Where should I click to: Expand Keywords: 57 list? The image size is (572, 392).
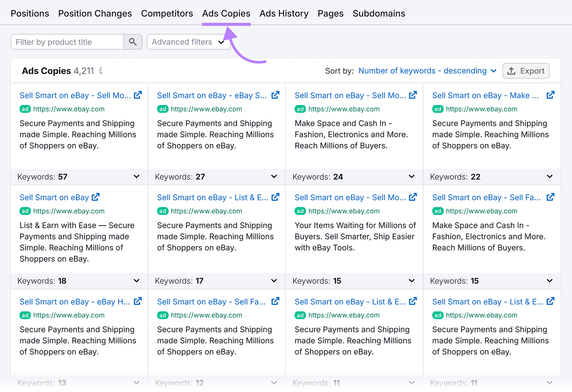pos(137,177)
